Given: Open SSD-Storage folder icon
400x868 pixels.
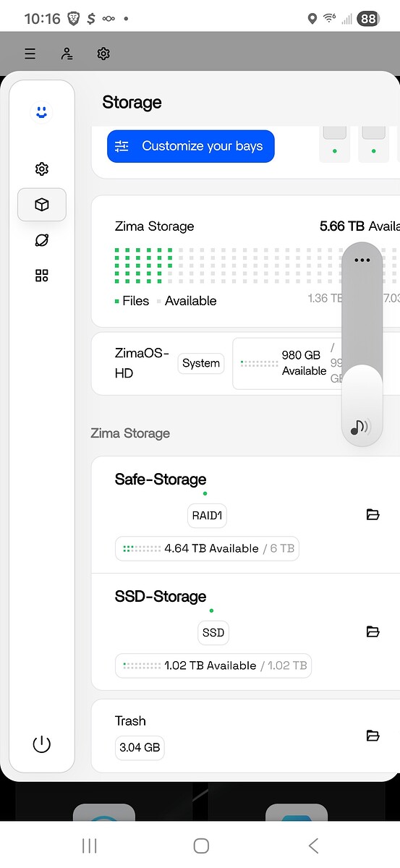Looking at the screenshot, I should pos(373,631).
